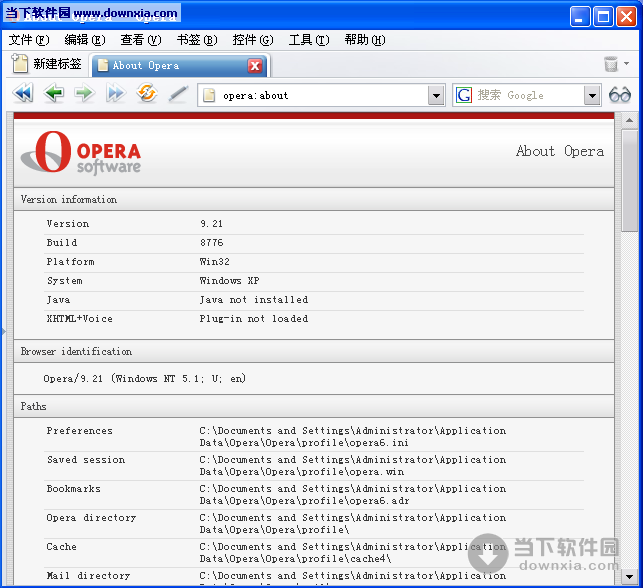This screenshot has height=588, width=643.
Task: Open the 帮助(H) menu
Action: pyautogui.click(x=365, y=40)
